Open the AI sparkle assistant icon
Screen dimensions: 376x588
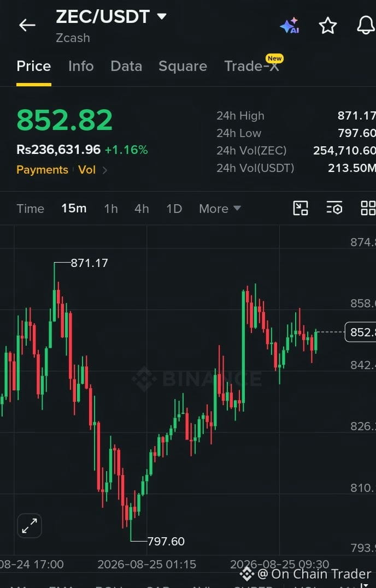pos(289,26)
